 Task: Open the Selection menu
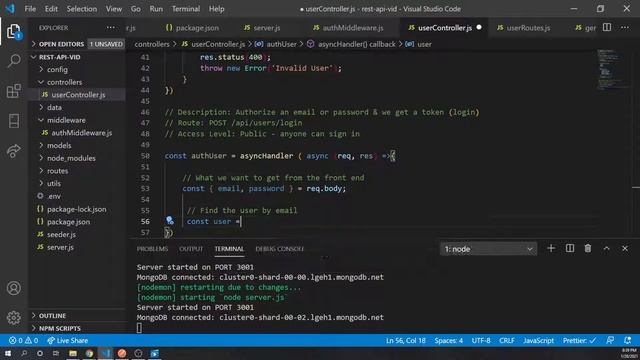82,9
